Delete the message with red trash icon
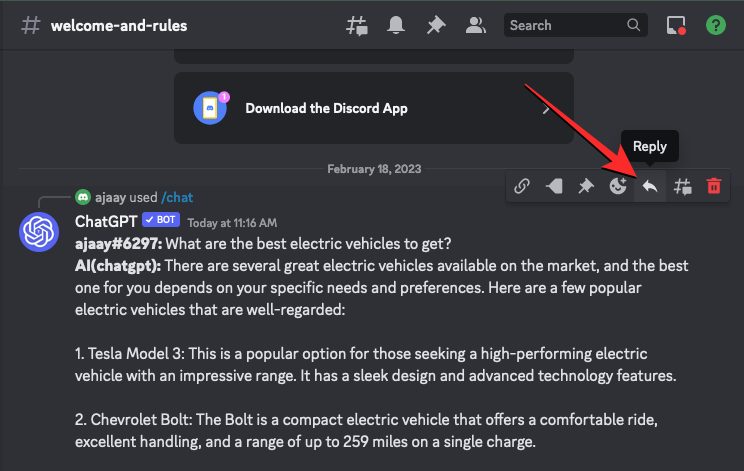 (714, 185)
